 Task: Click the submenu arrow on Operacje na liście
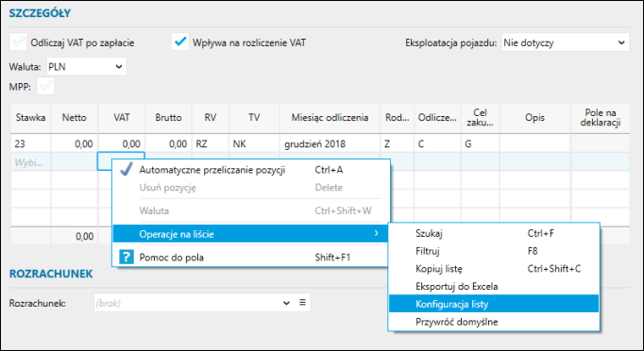tap(376, 233)
